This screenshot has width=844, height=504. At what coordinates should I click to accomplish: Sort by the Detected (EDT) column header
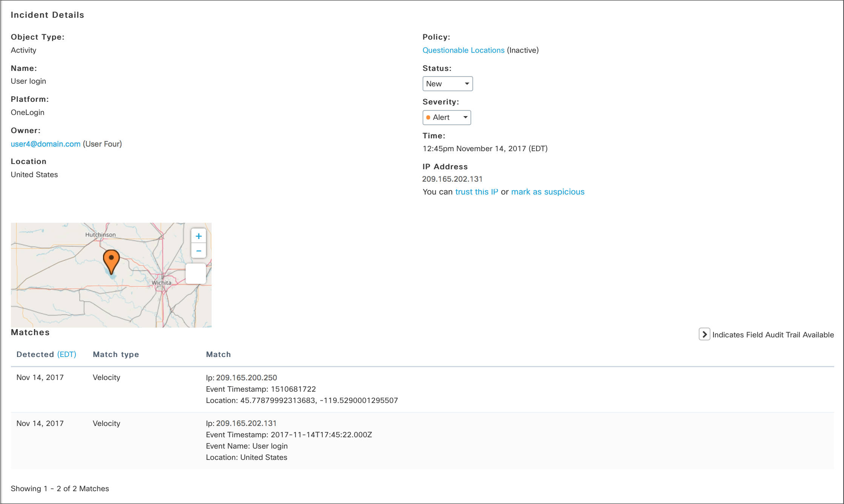(46, 354)
